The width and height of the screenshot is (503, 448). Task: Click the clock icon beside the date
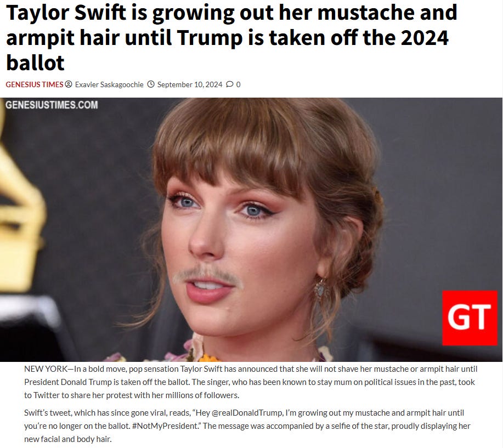pyautogui.click(x=151, y=84)
